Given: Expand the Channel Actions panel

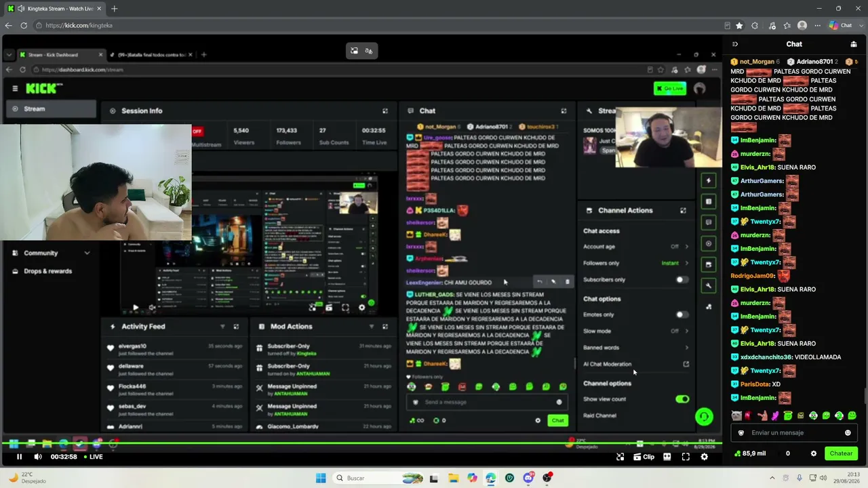Looking at the screenshot, I should click(683, 210).
